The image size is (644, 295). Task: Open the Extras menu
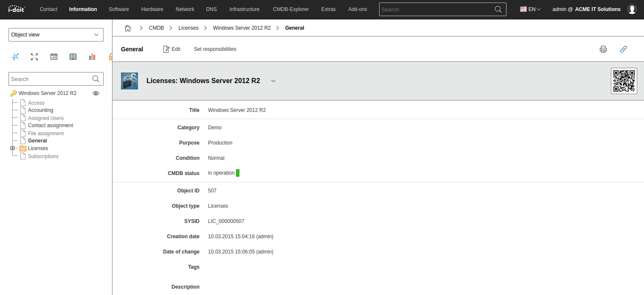pyautogui.click(x=329, y=9)
